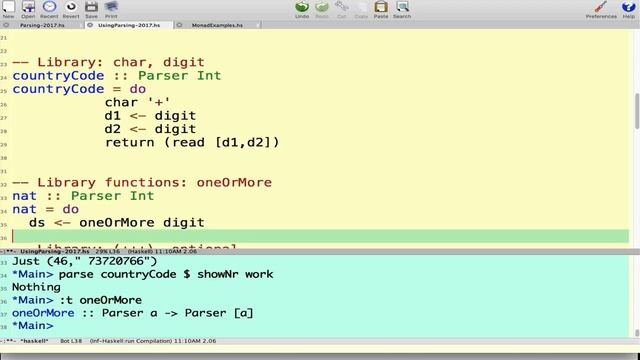Click the 'nat = do' line

pyautogui.click(x=46, y=209)
